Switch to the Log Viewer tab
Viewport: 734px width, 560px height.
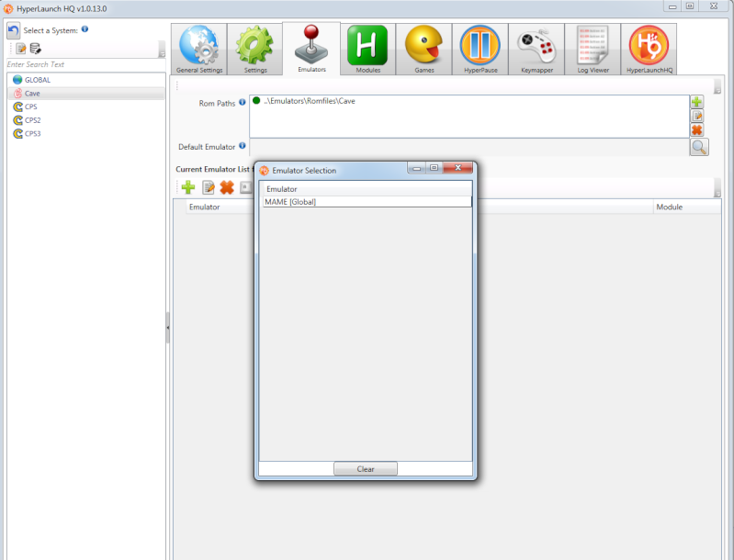point(593,50)
